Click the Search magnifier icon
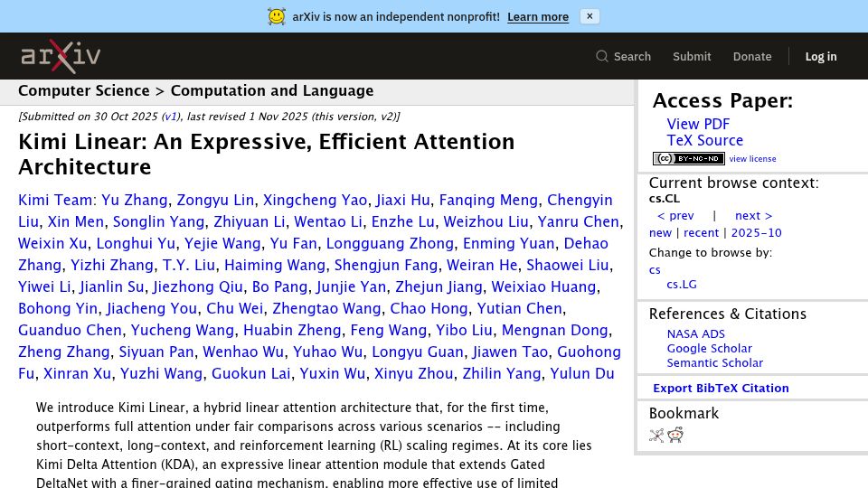The image size is (868, 488). 602,56
